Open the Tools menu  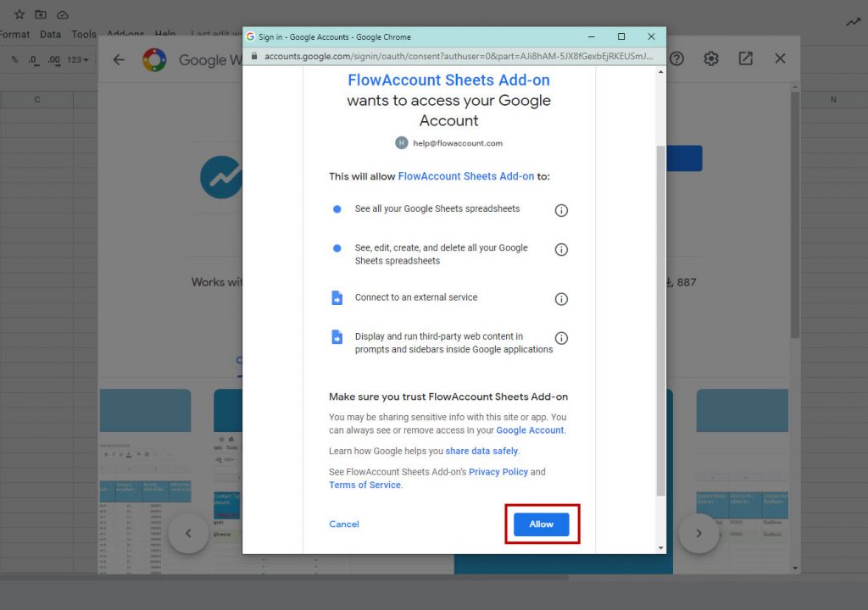pyautogui.click(x=84, y=35)
